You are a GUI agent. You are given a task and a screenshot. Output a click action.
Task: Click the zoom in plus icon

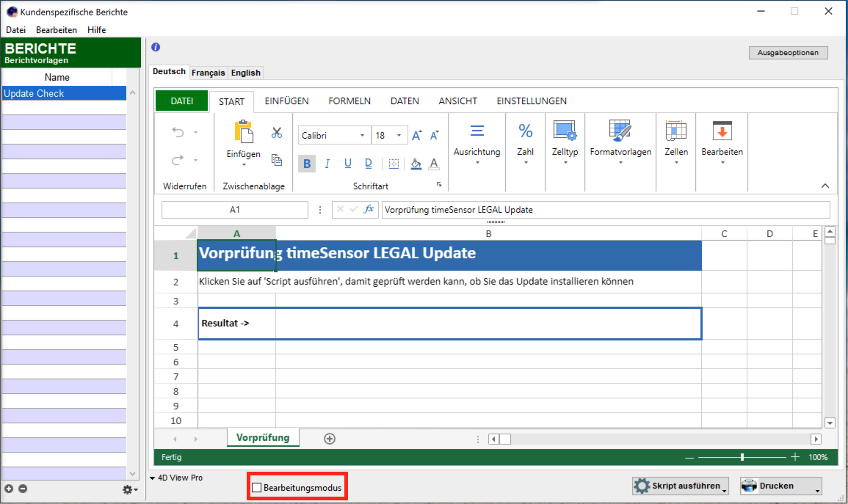[795, 457]
